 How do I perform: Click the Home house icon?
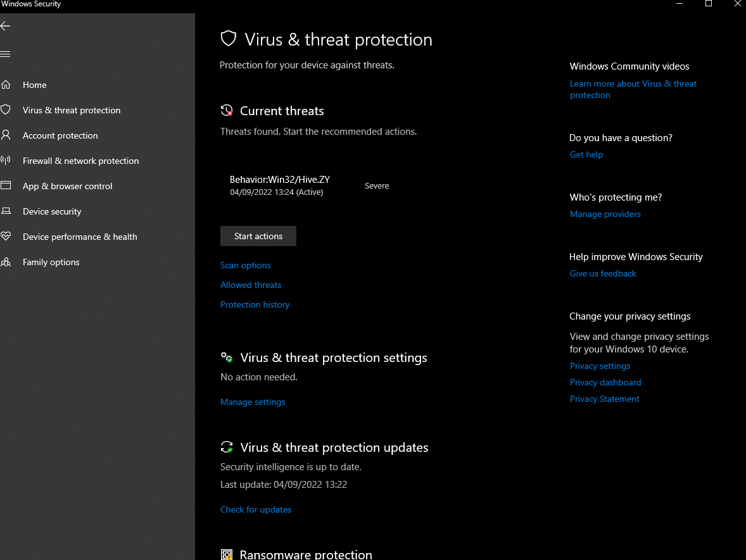coord(6,85)
